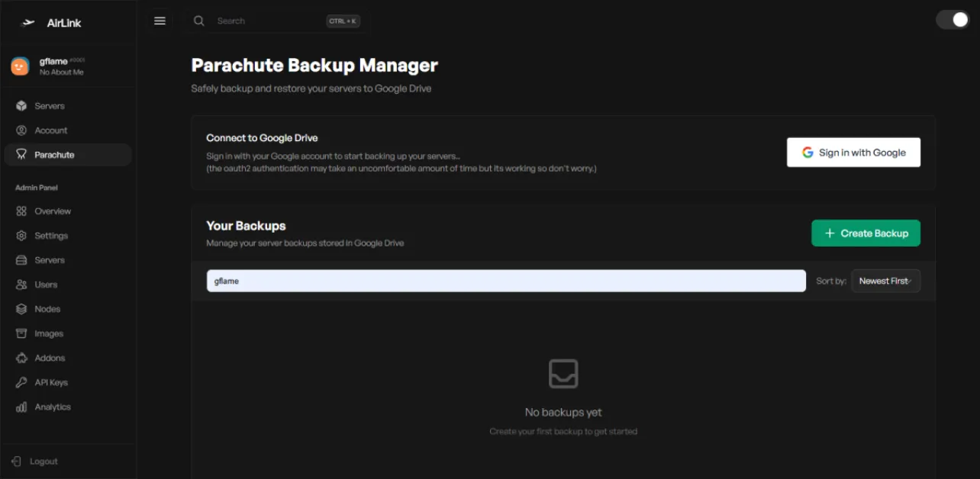
Task: Open Nodes via its layered stack icon
Action: coord(21,309)
